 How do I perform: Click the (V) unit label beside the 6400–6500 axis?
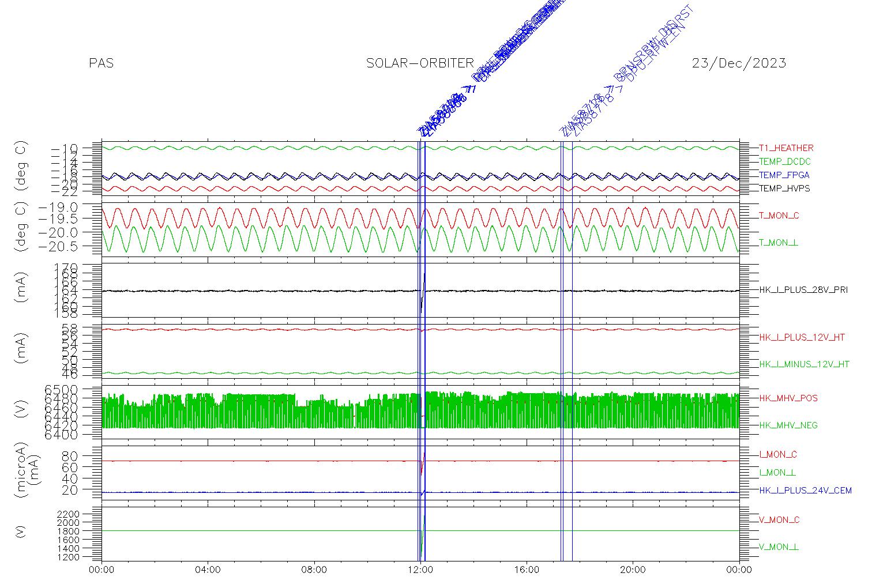(x=21, y=410)
